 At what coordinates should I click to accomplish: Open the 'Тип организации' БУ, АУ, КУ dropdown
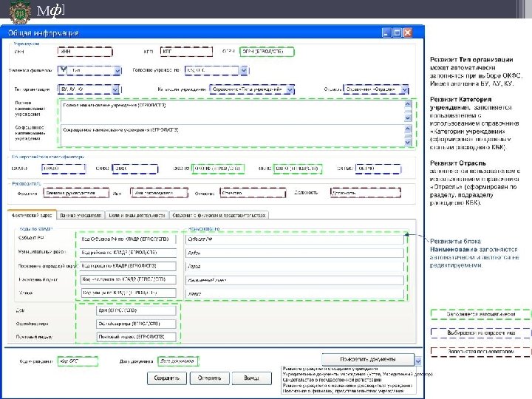115,89
